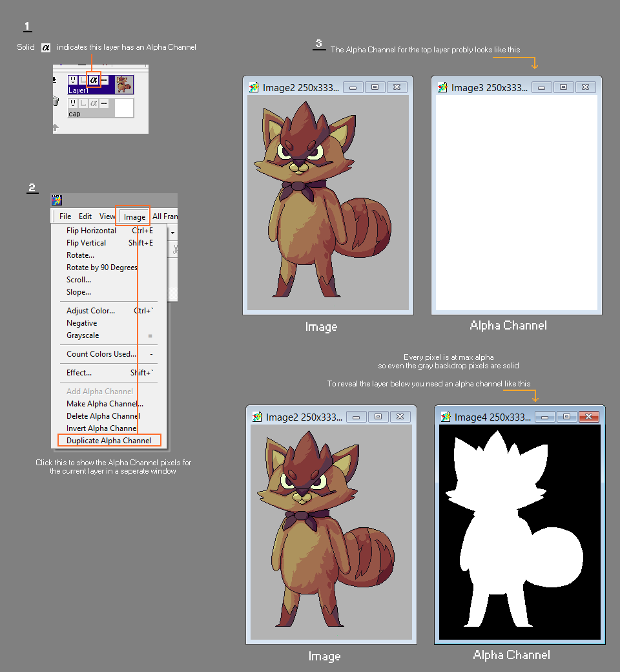This screenshot has width=620, height=672.
Task: Select the cap layer name label
Action: click(74, 114)
